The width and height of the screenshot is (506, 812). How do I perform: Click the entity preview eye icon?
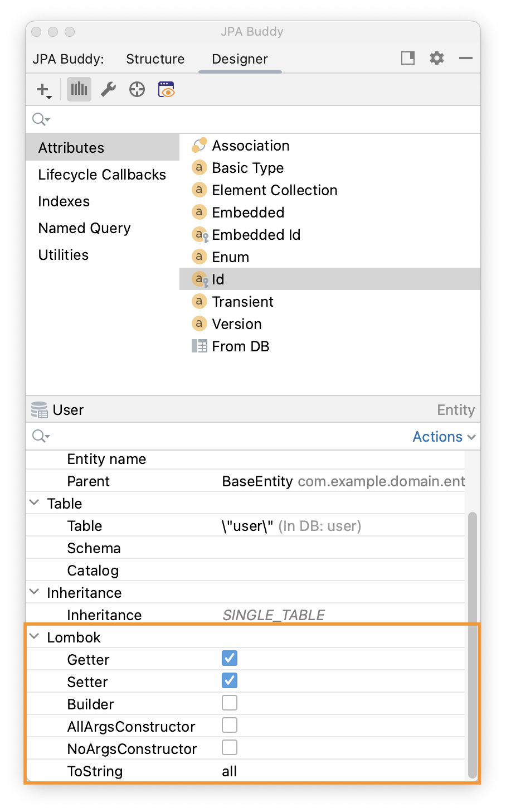point(166,89)
